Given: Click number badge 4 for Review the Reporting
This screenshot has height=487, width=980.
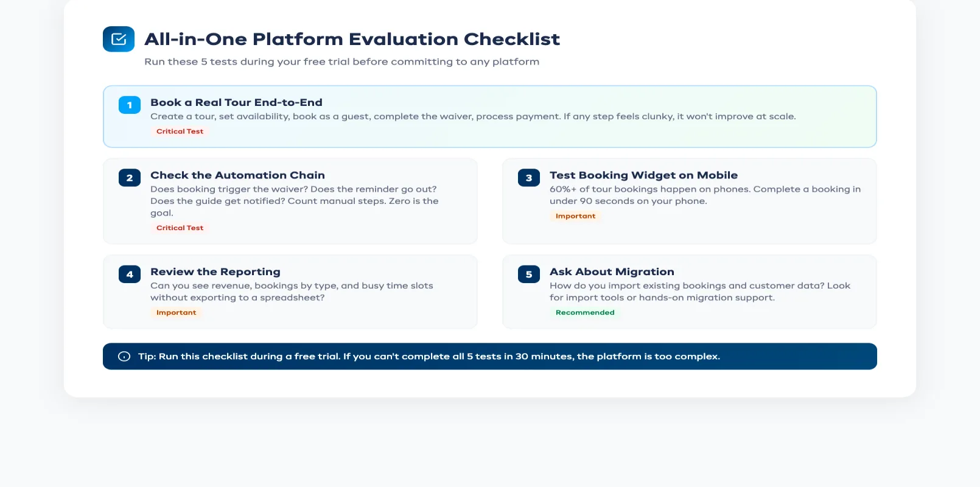Looking at the screenshot, I should pos(130,275).
